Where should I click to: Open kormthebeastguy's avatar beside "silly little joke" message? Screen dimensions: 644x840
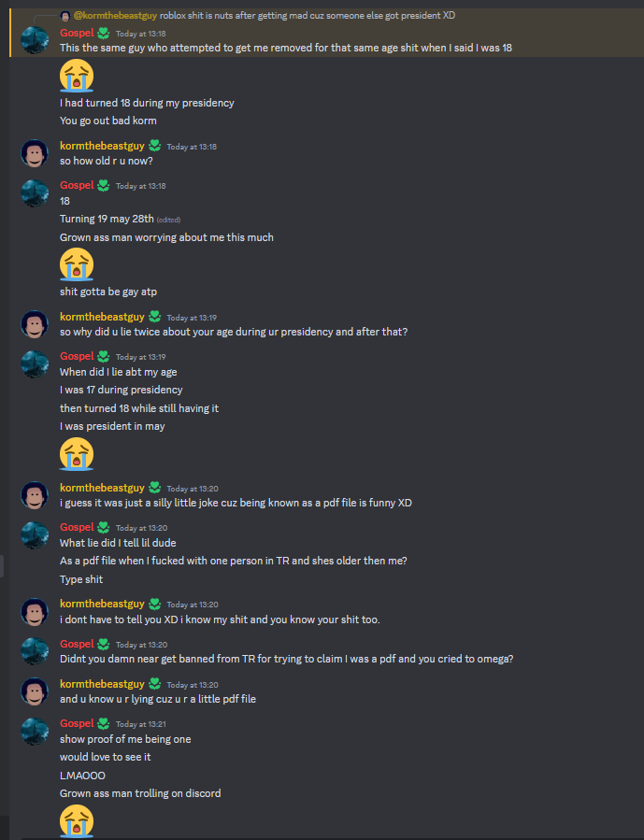tap(35, 495)
